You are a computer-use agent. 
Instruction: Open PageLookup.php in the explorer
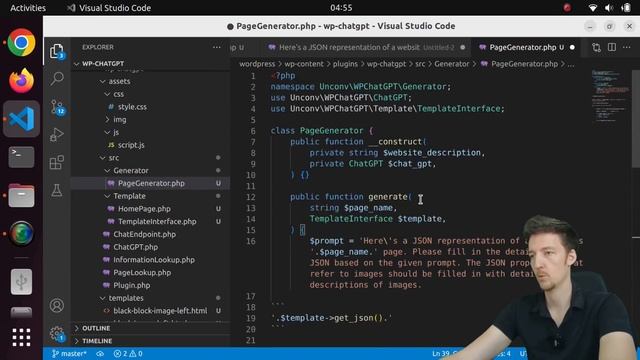pos(151,272)
